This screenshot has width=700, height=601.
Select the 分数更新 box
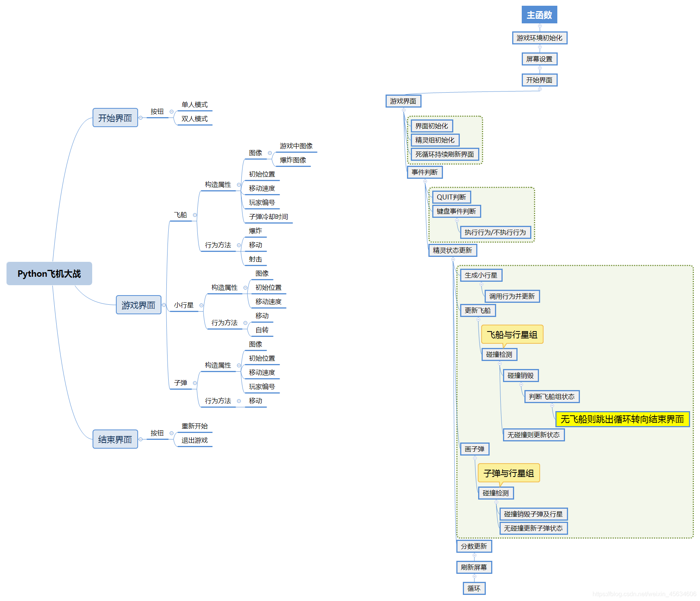point(474,546)
